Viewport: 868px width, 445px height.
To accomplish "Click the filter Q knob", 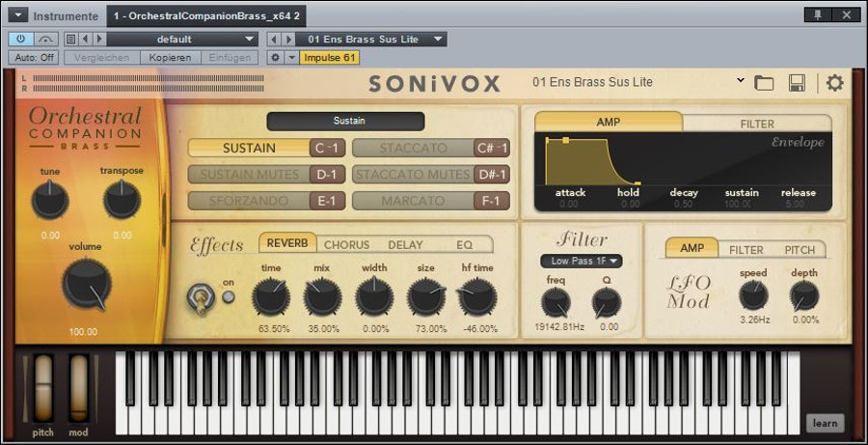I will (607, 302).
